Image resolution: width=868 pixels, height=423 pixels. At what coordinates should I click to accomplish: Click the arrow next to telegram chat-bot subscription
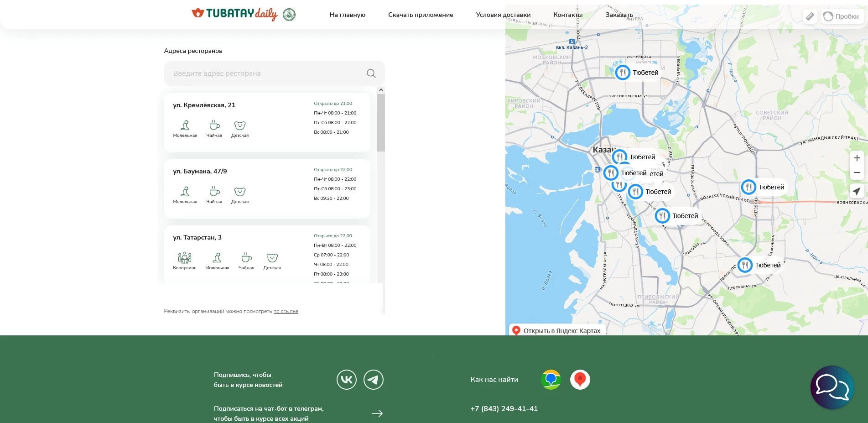(377, 413)
